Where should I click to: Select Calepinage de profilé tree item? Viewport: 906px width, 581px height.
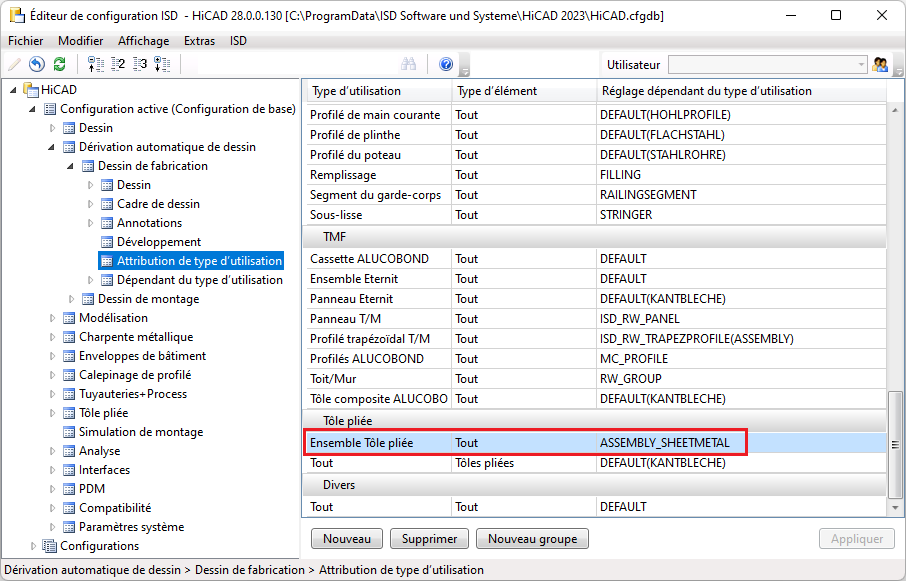click(135, 375)
